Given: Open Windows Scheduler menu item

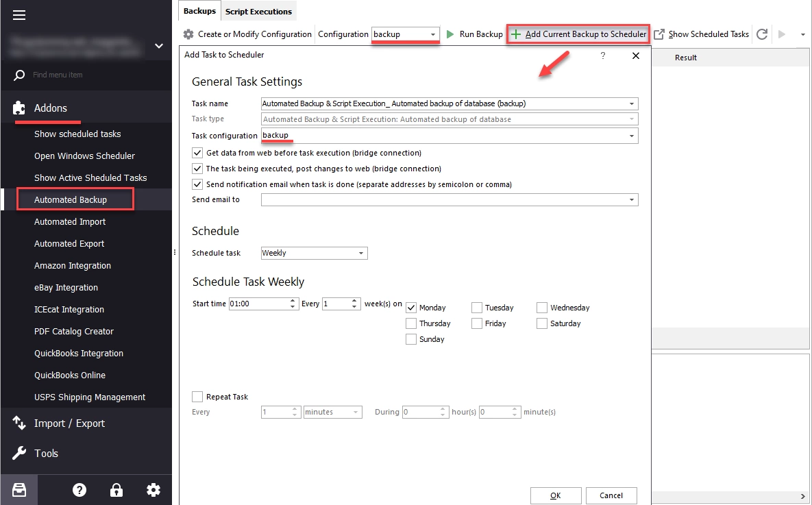Looking at the screenshot, I should point(84,156).
